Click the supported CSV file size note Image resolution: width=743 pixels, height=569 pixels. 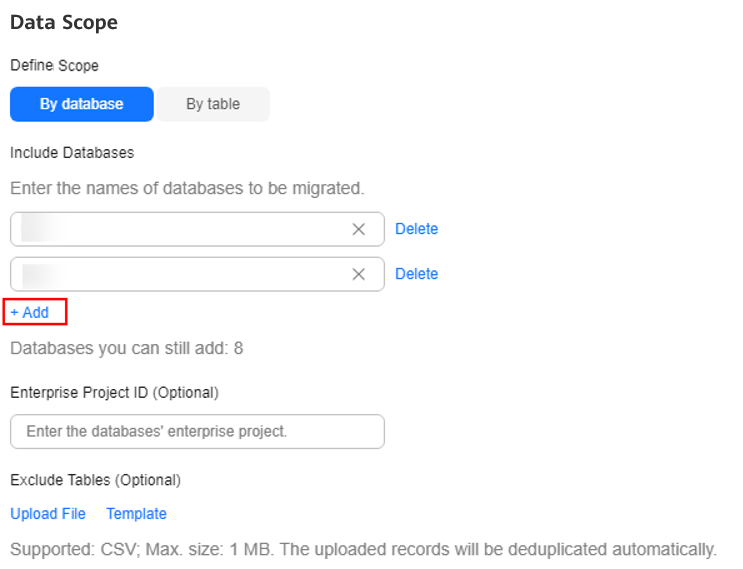click(x=363, y=550)
